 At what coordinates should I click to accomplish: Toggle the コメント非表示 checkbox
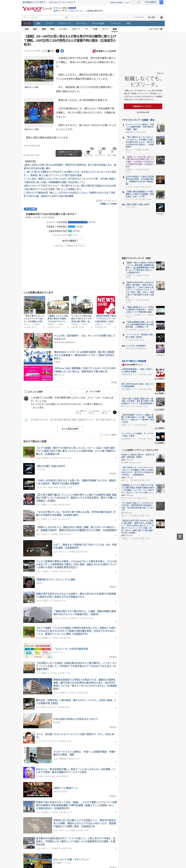coord(102,435)
